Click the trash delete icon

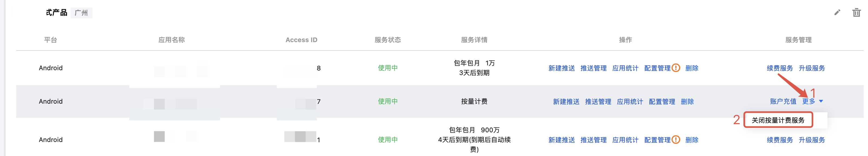pos(856,13)
